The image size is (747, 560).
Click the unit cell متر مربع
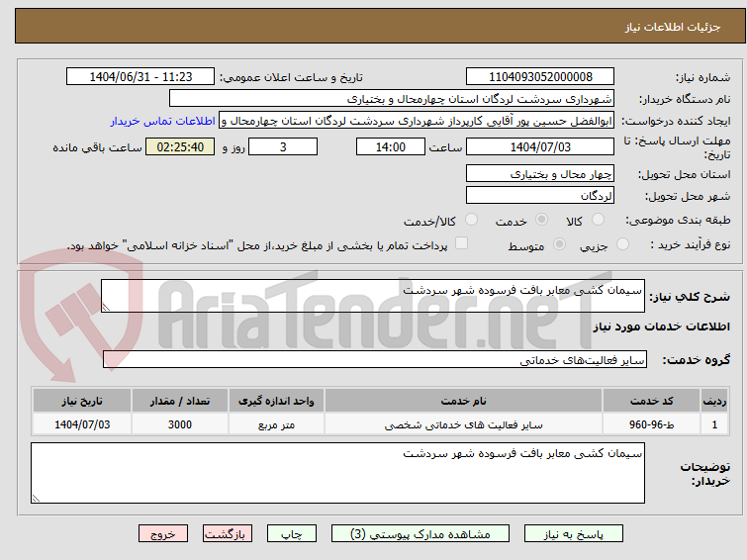coord(276,424)
